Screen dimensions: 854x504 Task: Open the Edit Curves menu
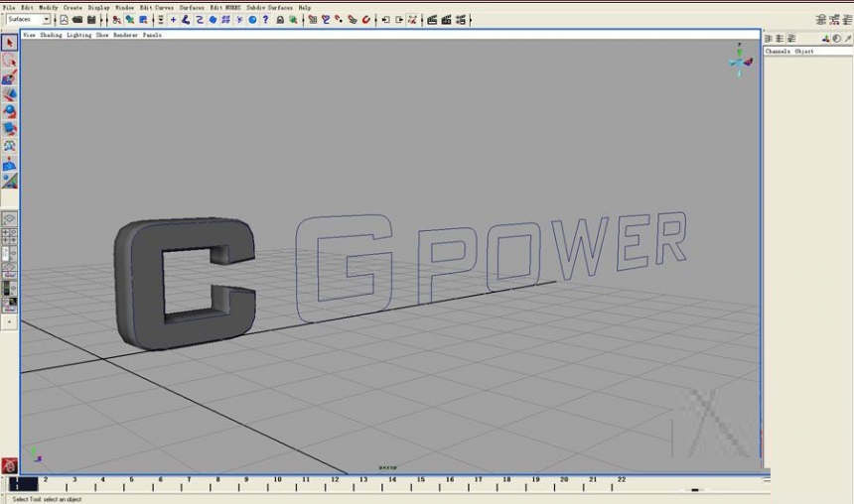click(157, 8)
